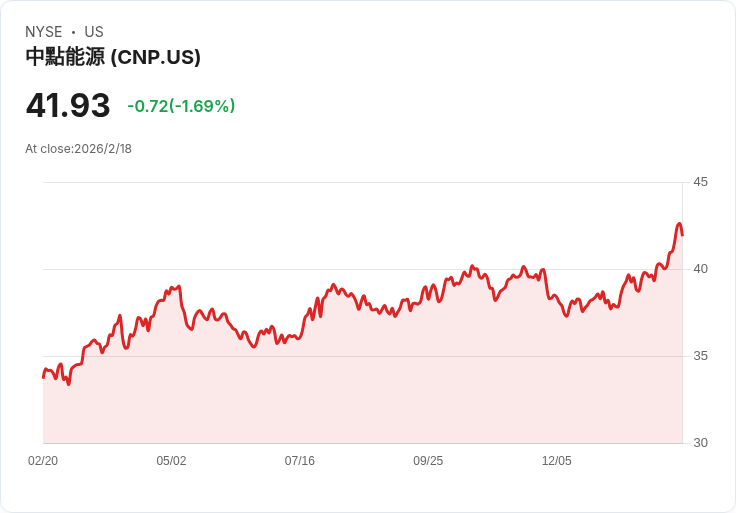Click the 35 price axis label

click(x=700, y=356)
